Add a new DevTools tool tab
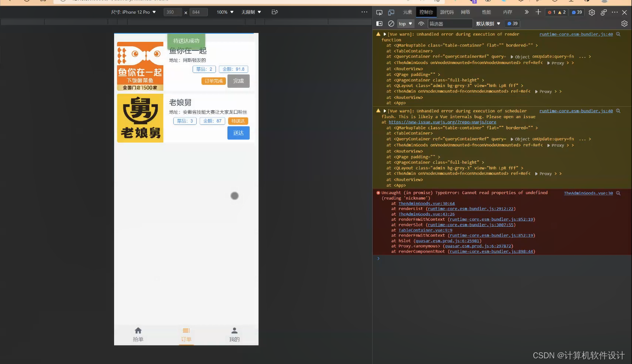Viewport: 632px width, 364px height. [x=538, y=12]
